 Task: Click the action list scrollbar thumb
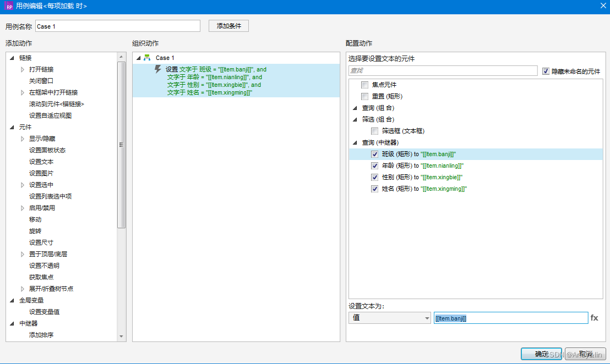[121, 145]
